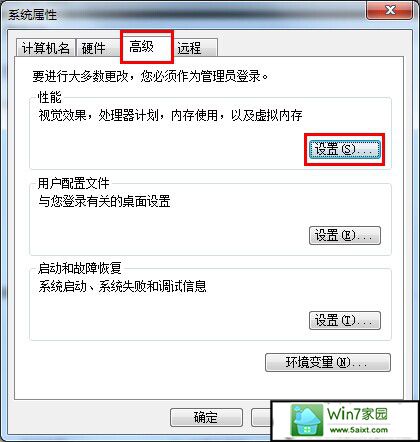The height and width of the screenshot is (442, 420).
Task: Open the 环境变量(N) dialog
Action: [328, 362]
